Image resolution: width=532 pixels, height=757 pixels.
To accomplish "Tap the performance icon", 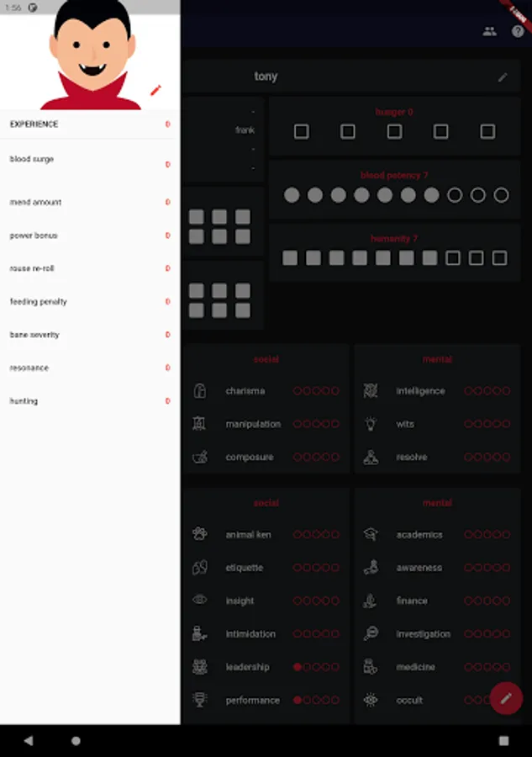I will [200, 700].
